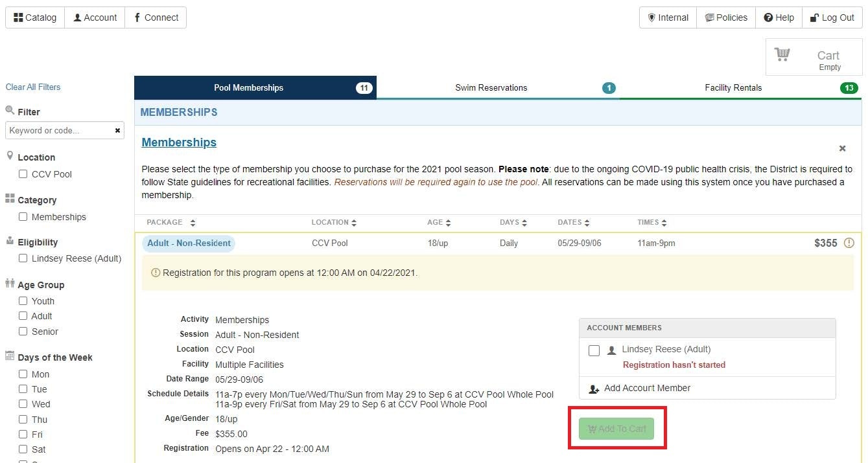Switch to the Swim Reservations tab
The width and height of the screenshot is (868, 463).
497,88
